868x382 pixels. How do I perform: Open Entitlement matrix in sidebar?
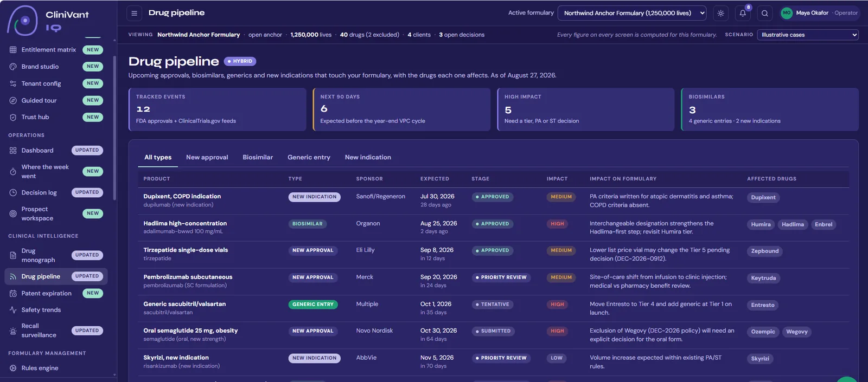click(x=56, y=50)
